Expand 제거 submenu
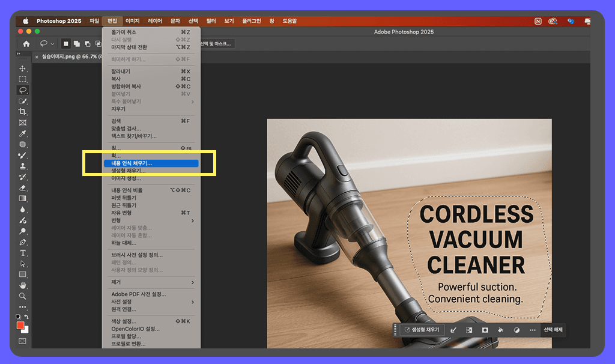 tap(153, 282)
